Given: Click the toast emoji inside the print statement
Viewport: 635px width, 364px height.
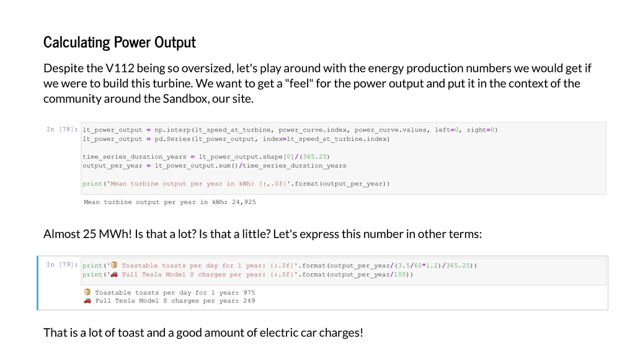Looking at the screenshot, I should [114, 265].
